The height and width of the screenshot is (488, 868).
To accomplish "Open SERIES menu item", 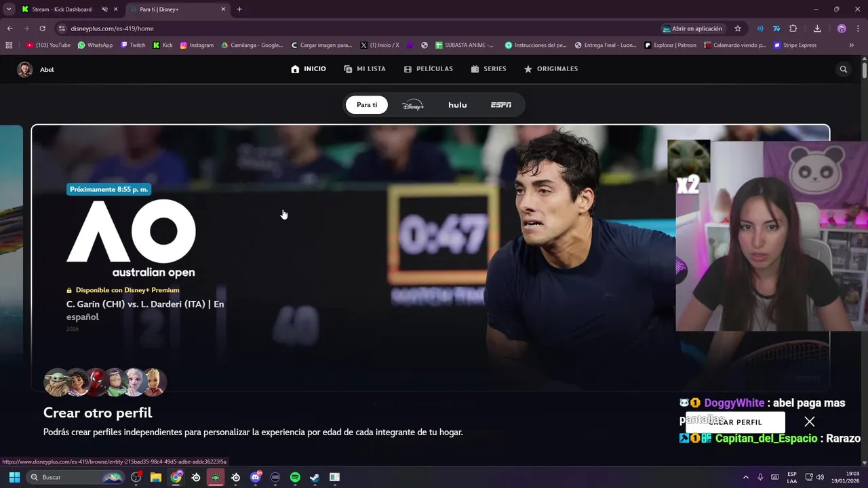I will [x=488, y=69].
